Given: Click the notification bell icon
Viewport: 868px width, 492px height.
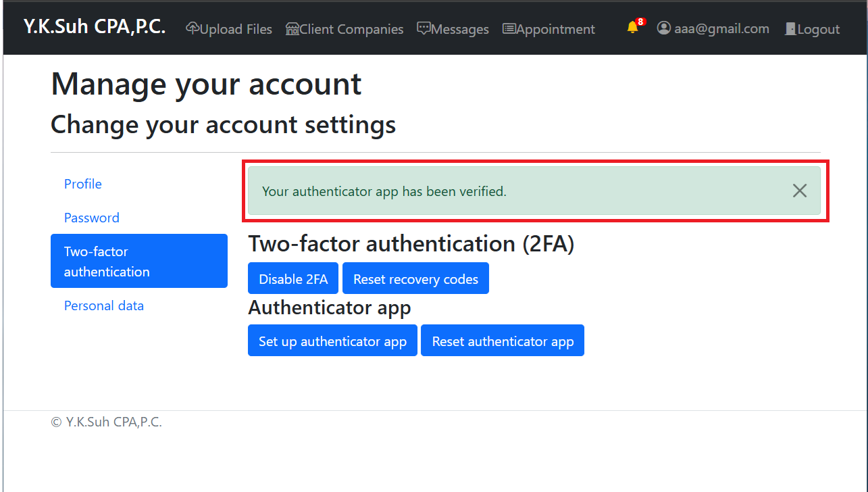Looking at the screenshot, I should pos(632,28).
